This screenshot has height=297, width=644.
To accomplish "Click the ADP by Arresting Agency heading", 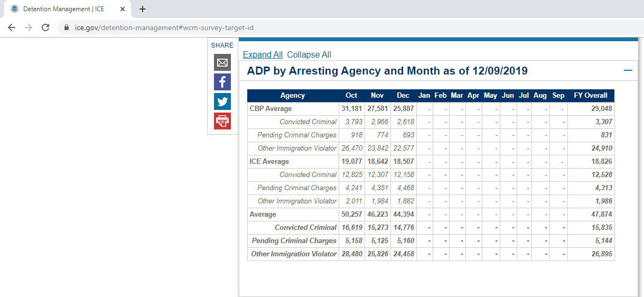I will point(387,71).
